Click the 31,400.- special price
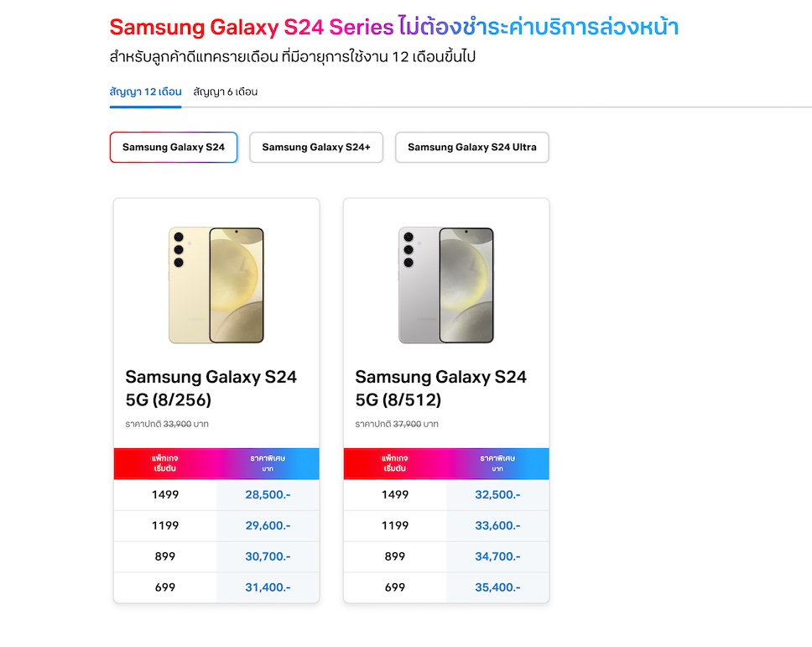Image resolution: width=812 pixels, height=647 pixels. click(x=268, y=587)
